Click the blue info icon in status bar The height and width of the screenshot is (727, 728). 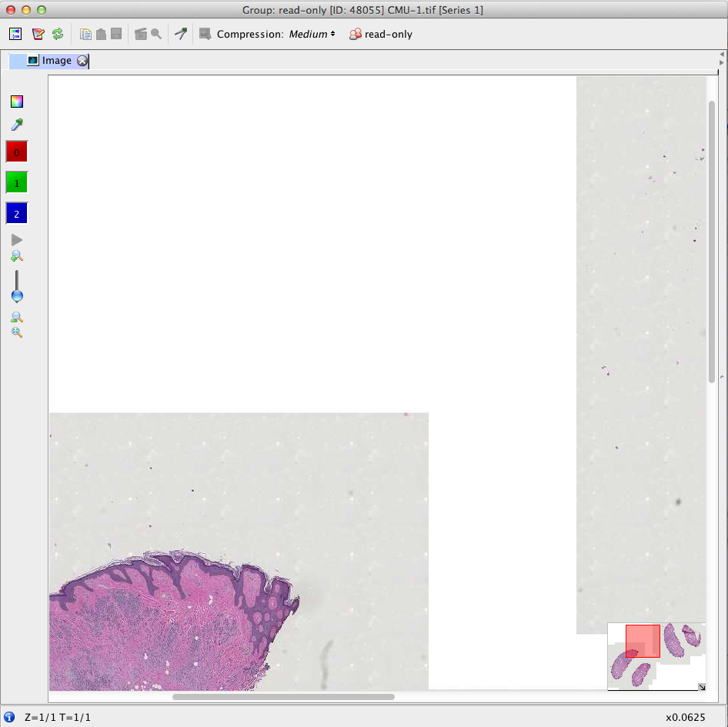pos(8,717)
